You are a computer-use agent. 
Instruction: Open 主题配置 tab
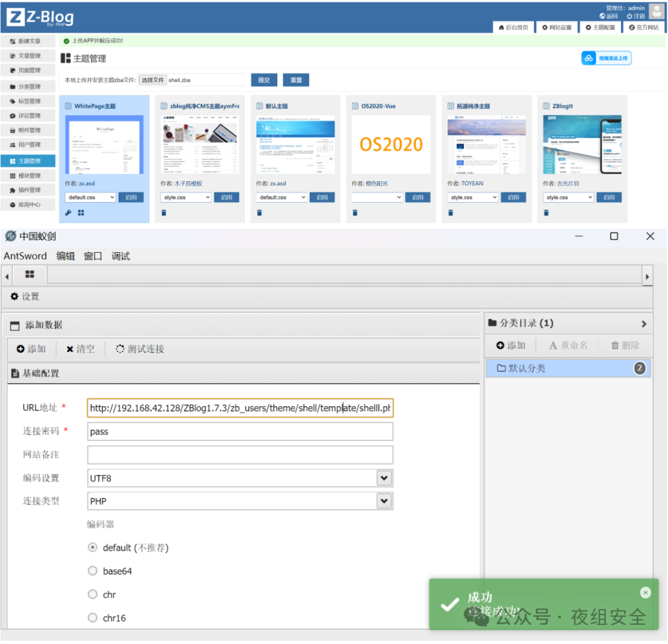point(600,27)
